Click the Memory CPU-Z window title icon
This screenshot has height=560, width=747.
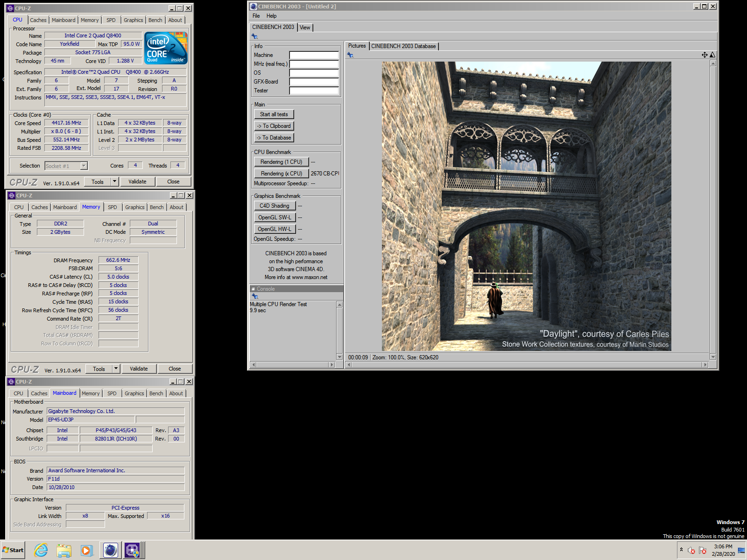click(x=12, y=196)
